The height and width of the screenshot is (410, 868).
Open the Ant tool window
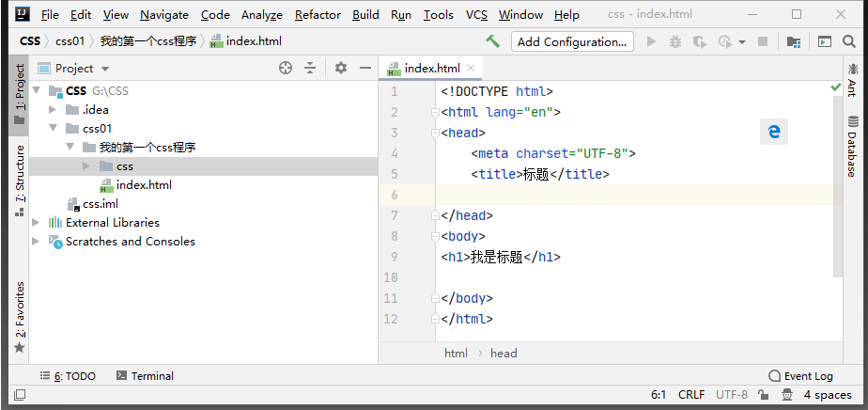(x=851, y=80)
